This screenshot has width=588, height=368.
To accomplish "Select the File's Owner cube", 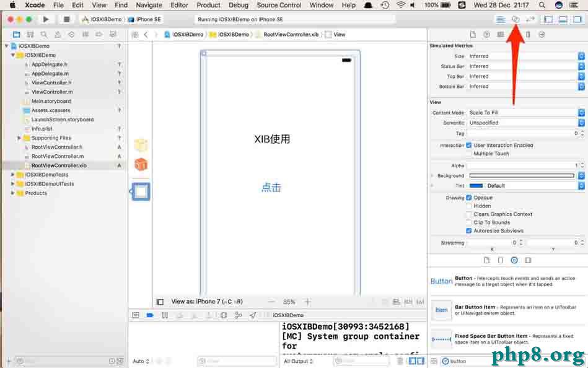I will pos(141,144).
